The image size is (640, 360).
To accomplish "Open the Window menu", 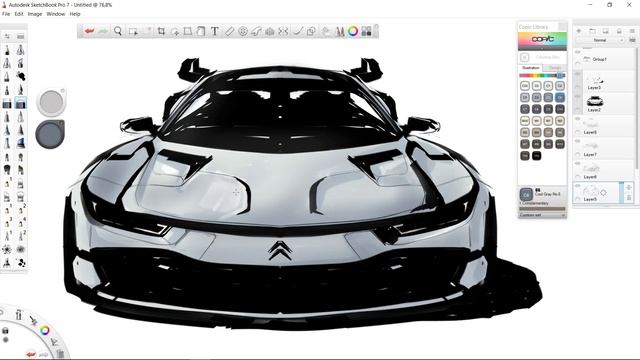I will click(x=56, y=14).
